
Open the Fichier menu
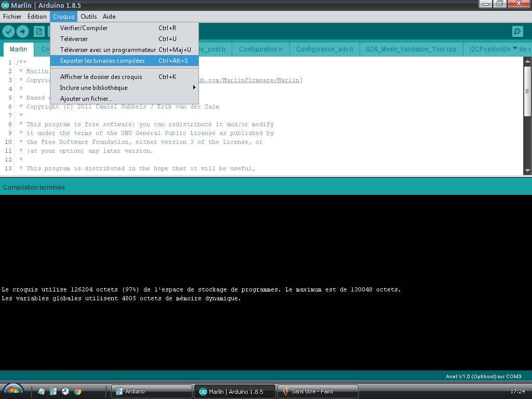[x=12, y=16]
